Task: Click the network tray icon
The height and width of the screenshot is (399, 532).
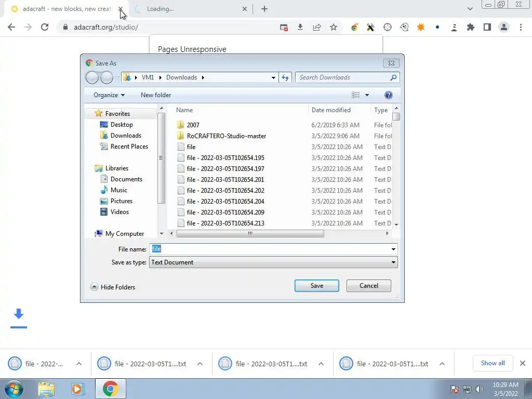Action: [x=467, y=389]
